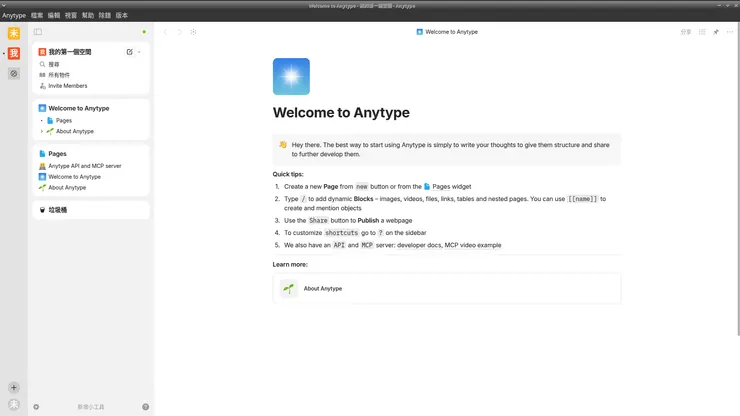The height and width of the screenshot is (416, 740).
Task: Go forward with the right arrow
Action: coord(179,32)
